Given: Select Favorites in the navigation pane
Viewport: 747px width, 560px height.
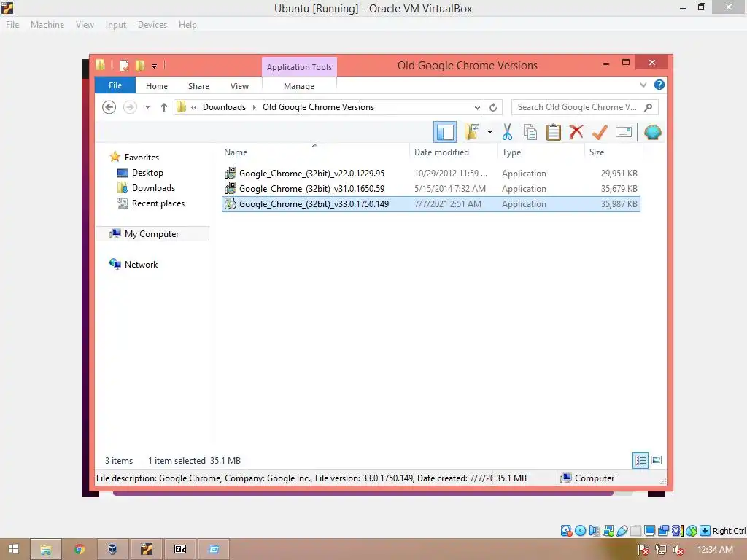Looking at the screenshot, I should [142, 157].
